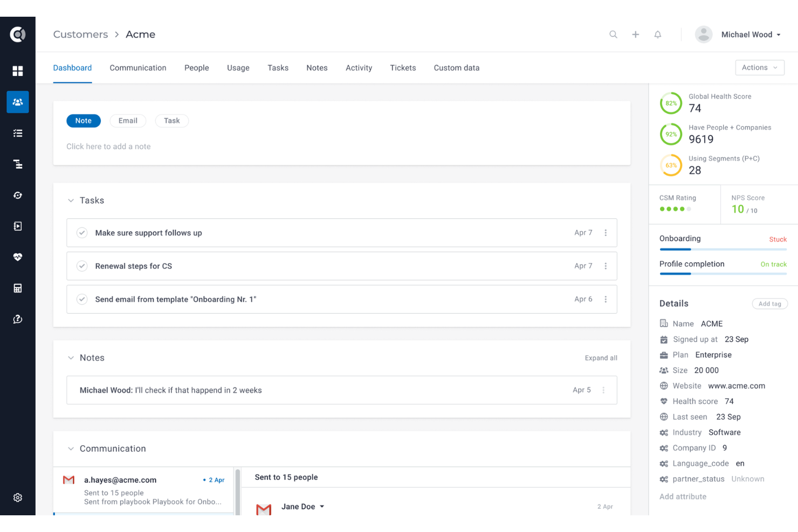
Task: Open the Custom data tab
Action: 456,67
